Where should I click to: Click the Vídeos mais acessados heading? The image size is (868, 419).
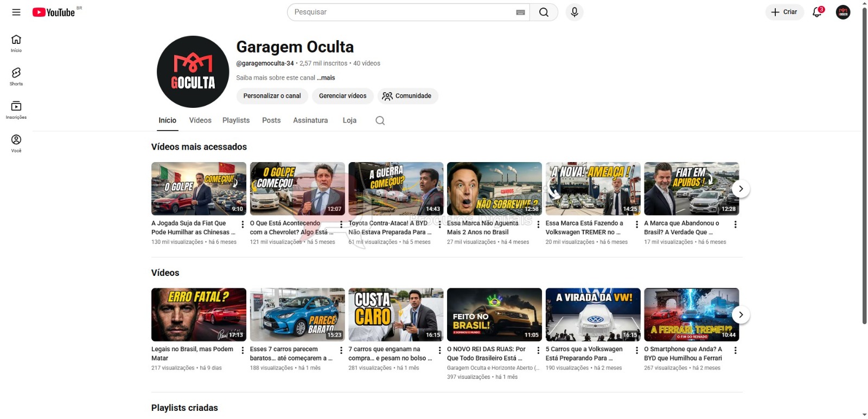[199, 147]
